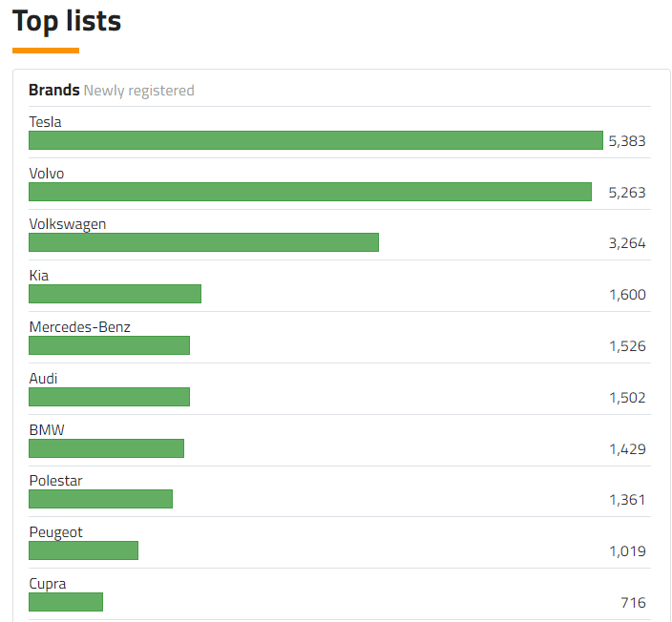Click the Volvo brand label
This screenshot has height=622, width=672.
pyautogui.click(x=47, y=174)
